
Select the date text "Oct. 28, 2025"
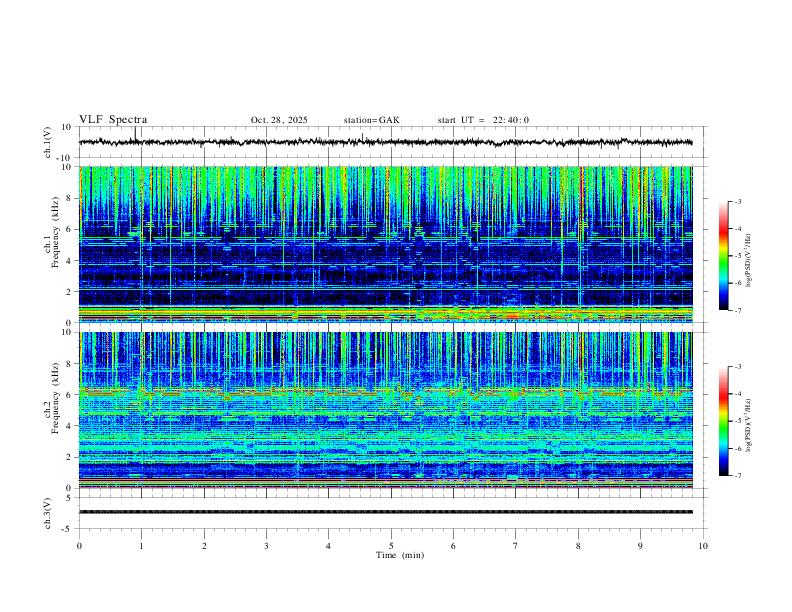(279, 120)
